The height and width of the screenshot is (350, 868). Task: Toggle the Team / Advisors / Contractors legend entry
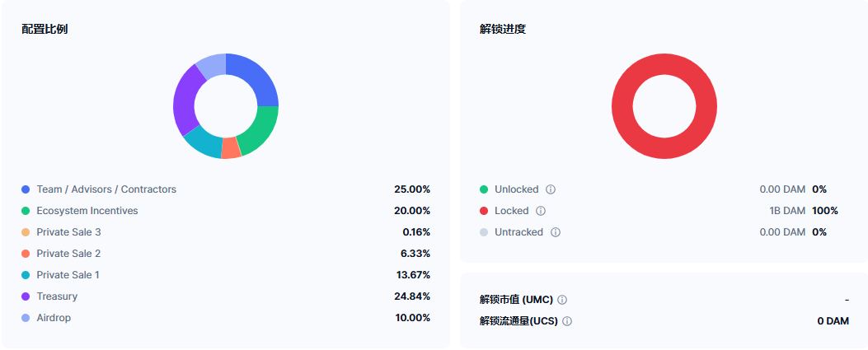coord(99,189)
